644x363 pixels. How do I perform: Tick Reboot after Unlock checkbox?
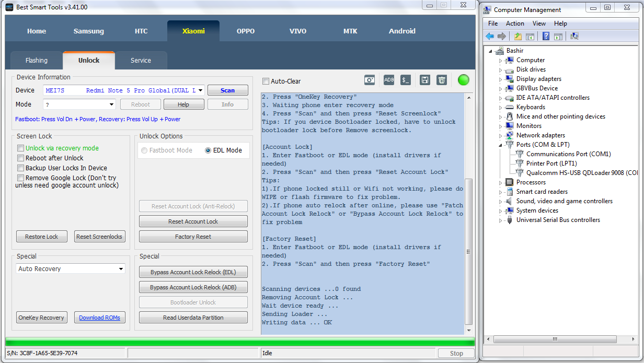click(21, 158)
